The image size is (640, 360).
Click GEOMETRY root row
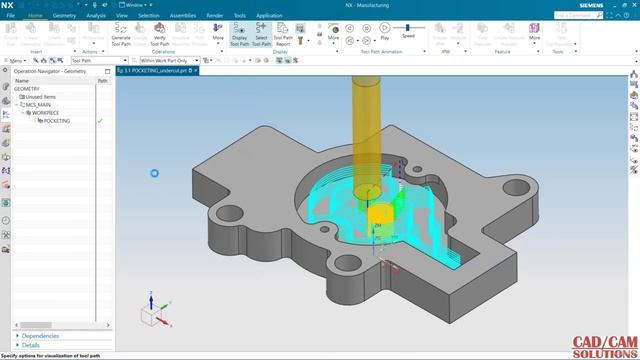click(27, 89)
